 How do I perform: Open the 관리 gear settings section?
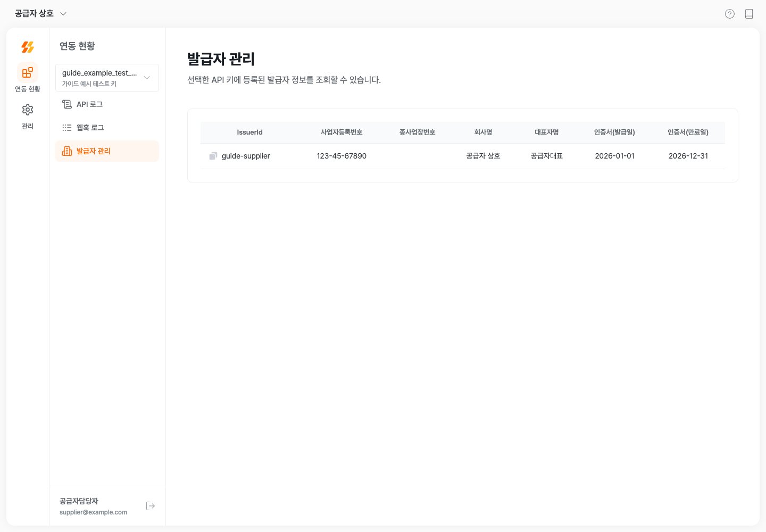click(x=28, y=116)
